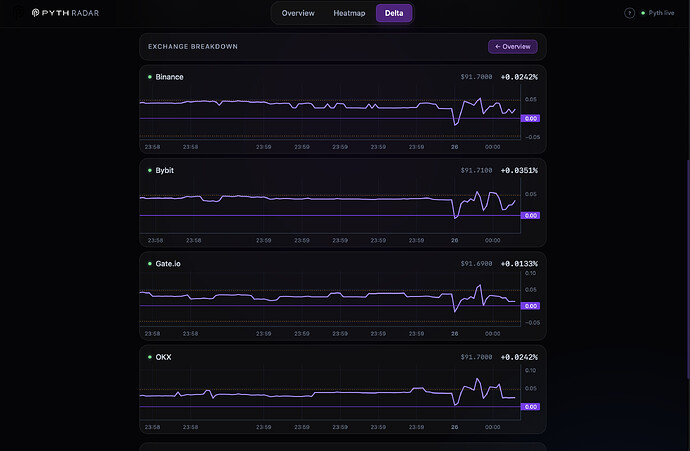Viewport: 690px width, 451px height.
Task: Click the green status dot beside Binance
Action: 150,77
